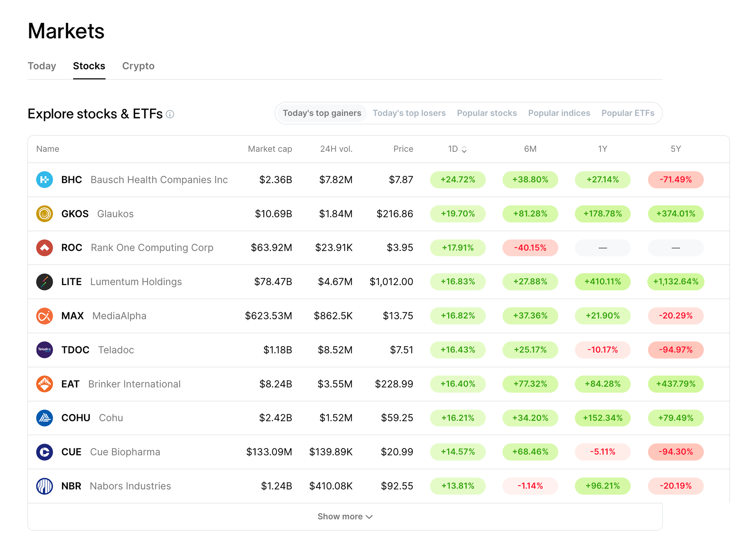Click the Cue Biopharma CUE logo icon
The width and height of the screenshot is (756, 551).
(44, 452)
